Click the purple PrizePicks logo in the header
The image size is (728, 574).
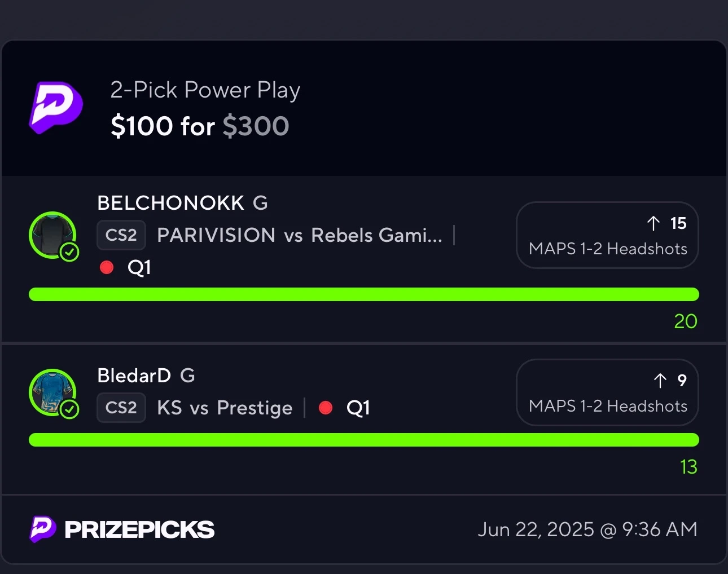[x=56, y=107]
